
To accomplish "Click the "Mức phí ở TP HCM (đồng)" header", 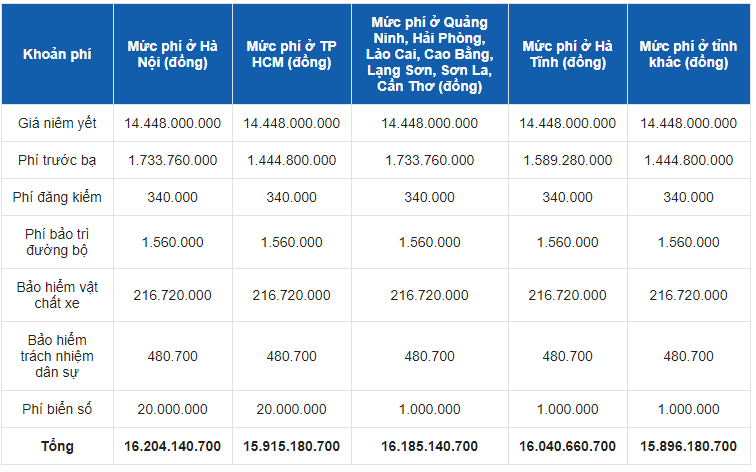I will click(x=291, y=54).
